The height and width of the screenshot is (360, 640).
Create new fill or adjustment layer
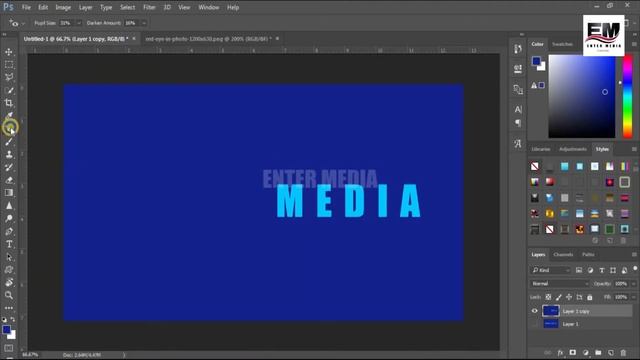pos(586,353)
